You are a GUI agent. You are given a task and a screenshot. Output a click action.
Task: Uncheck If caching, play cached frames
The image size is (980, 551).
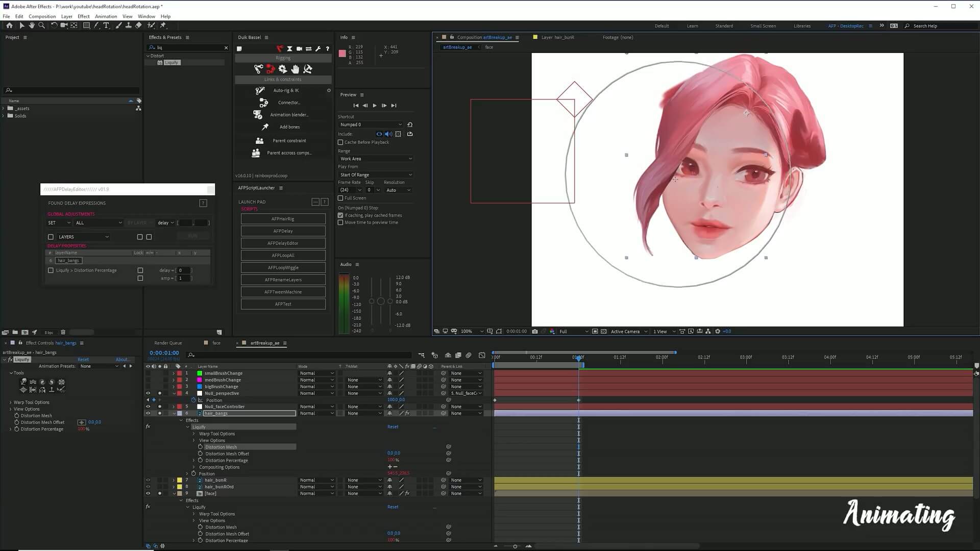[340, 215]
